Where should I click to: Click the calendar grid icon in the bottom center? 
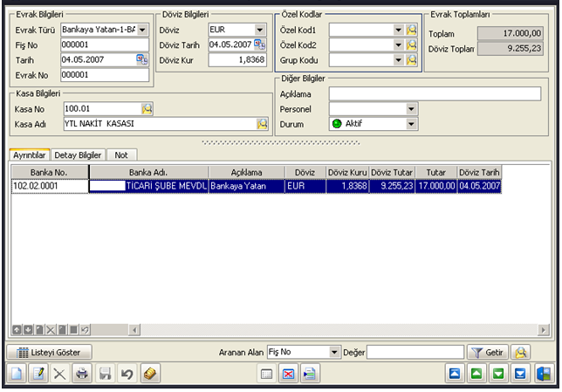pos(266,374)
